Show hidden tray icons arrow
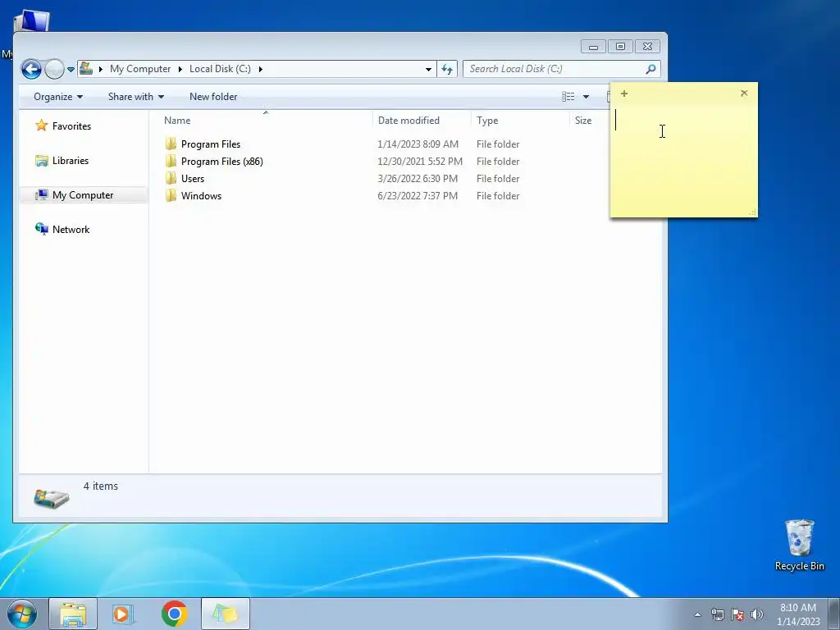Screen dimensions: 840x630 click(x=697, y=614)
